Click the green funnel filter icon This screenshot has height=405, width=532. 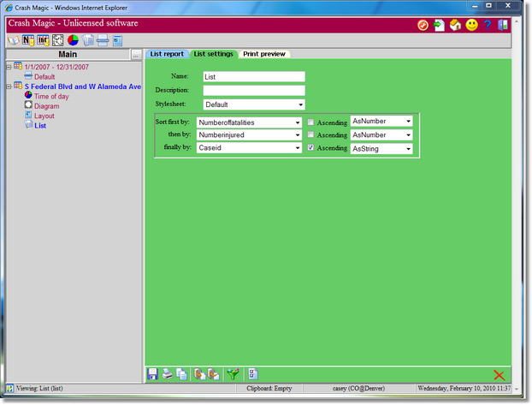[x=232, y=374]
